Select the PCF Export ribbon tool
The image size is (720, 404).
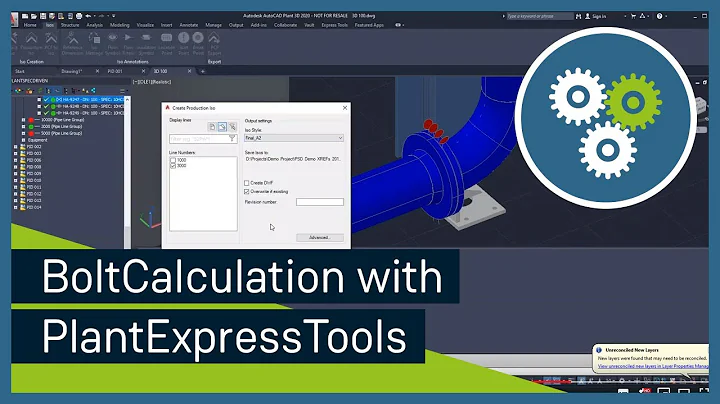(214, 44)
